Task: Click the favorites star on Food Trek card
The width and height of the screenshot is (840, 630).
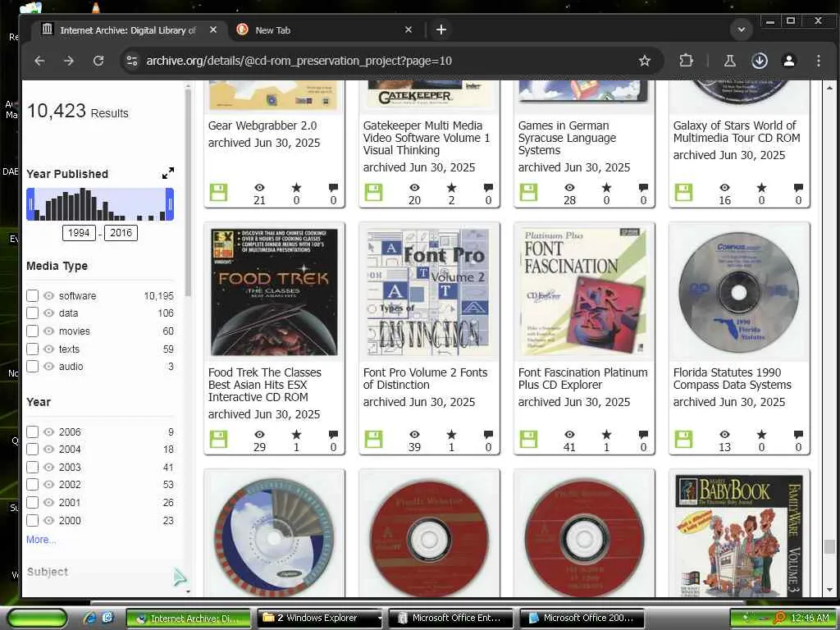Action: [x=296, y=435]
